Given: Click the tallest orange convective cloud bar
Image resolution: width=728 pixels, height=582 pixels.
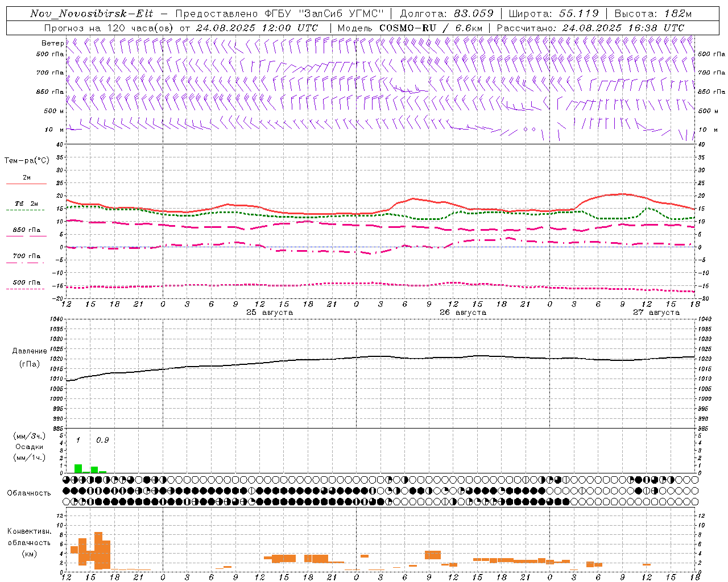Looking at the screenshot, I should [x=98, y=551].
